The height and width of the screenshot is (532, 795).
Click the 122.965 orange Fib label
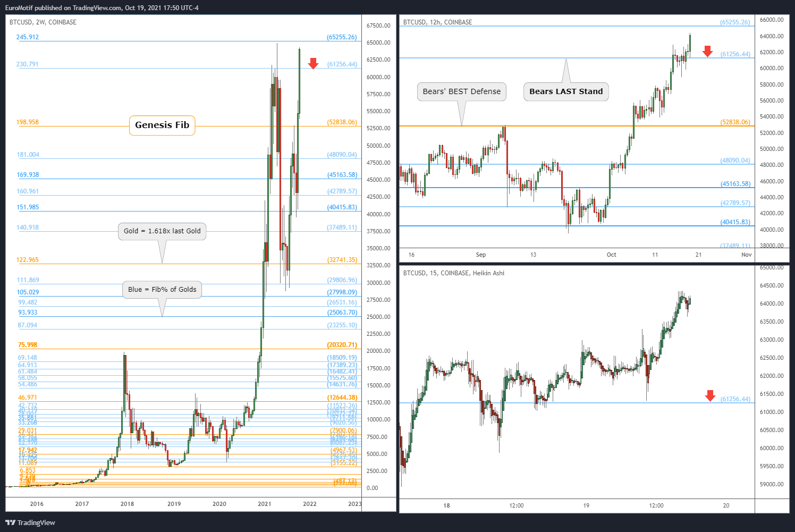28,260
